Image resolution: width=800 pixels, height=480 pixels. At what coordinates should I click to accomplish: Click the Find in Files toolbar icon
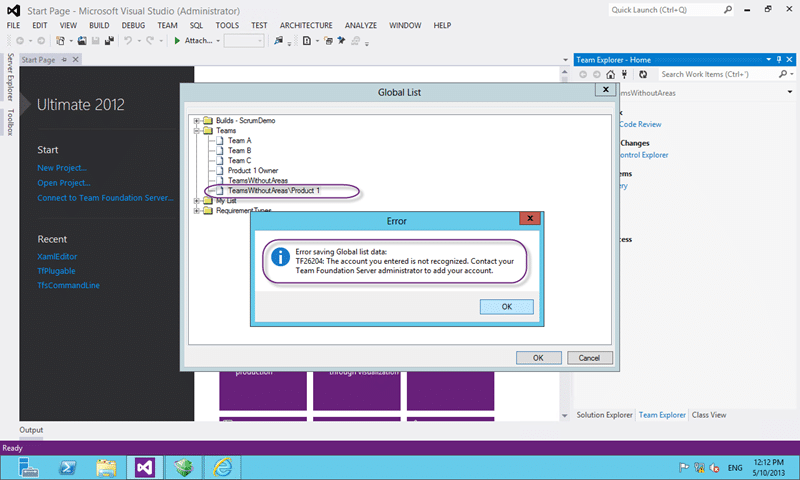tap(279, 41)
